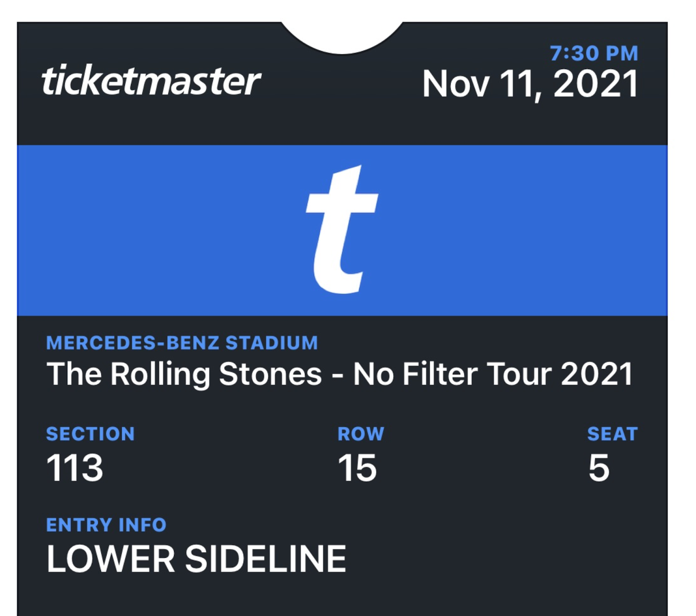Click the LOWER SIDELINE entry text
696x616 pixels.
[x=196, y=559]
